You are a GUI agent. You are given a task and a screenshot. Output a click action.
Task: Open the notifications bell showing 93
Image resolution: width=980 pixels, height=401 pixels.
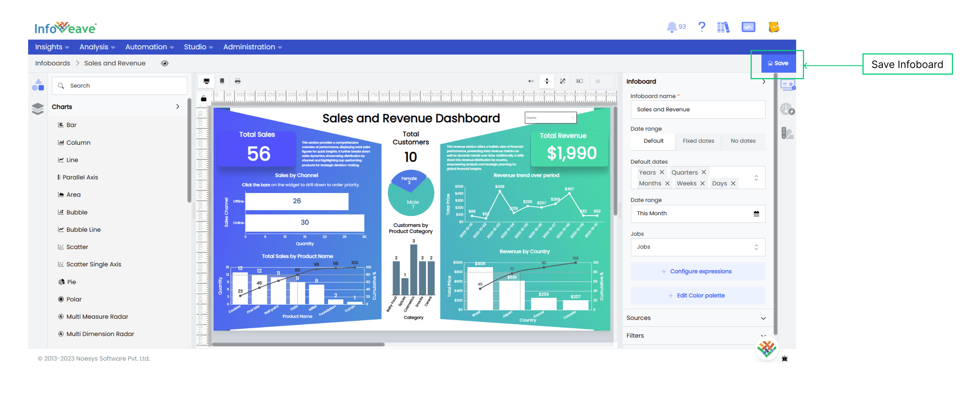point(676,27)
